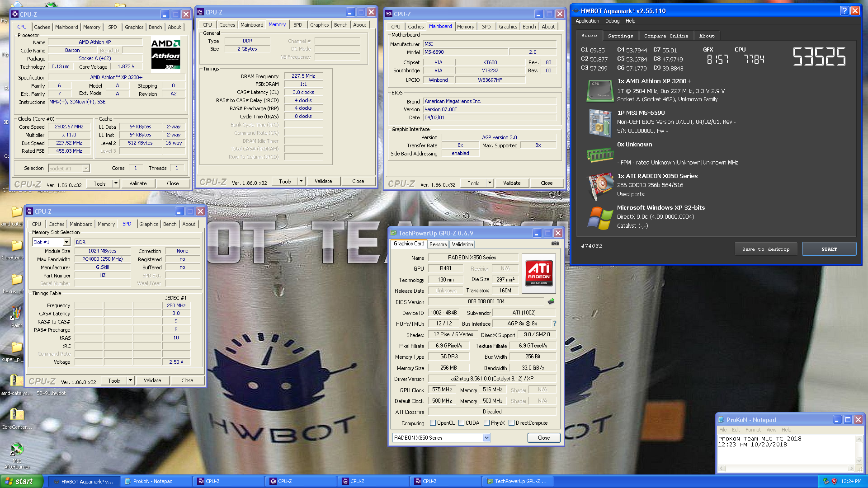Viewport: 868px width, 488px height.
Task: Open the About tab in HWBOT Aquamark
Action: pyautogui.click(x=707, y=36)
